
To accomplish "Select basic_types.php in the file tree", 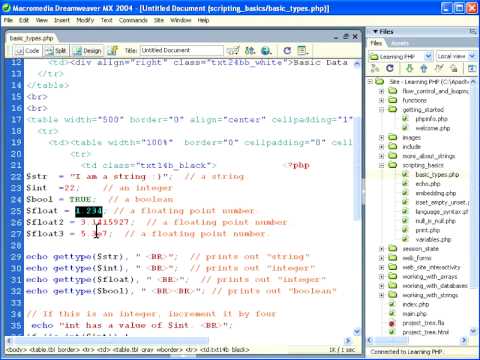I will click(437, 174).
